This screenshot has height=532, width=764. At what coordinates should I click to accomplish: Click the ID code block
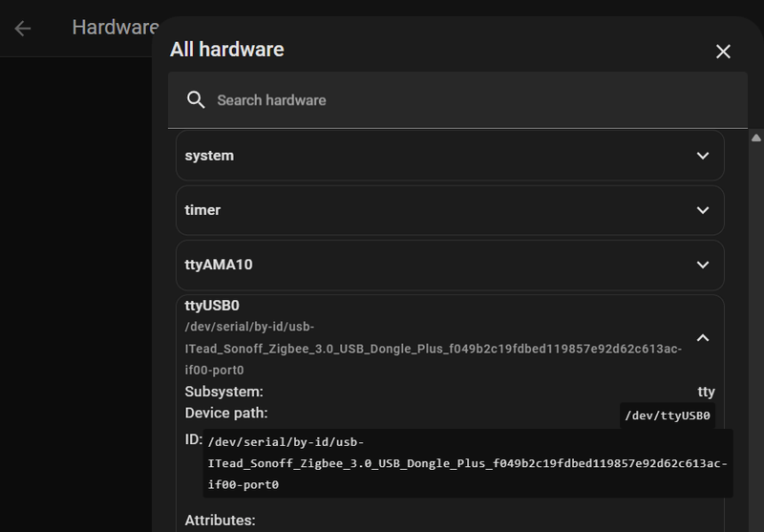point(467,463)
